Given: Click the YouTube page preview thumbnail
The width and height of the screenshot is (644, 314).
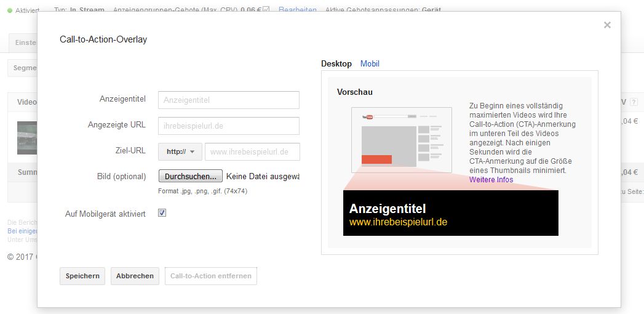Looking at the screenshot, I should click(x=401, y=140).
